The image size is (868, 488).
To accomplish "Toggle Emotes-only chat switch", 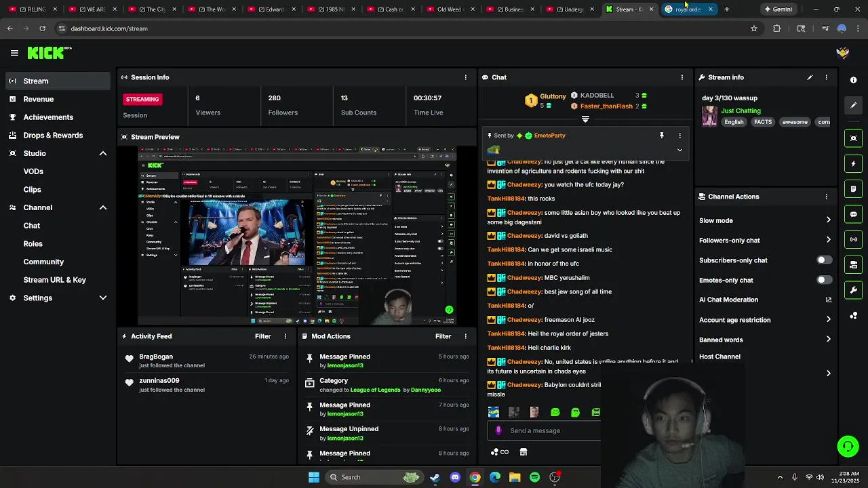I will pos(824,280).
